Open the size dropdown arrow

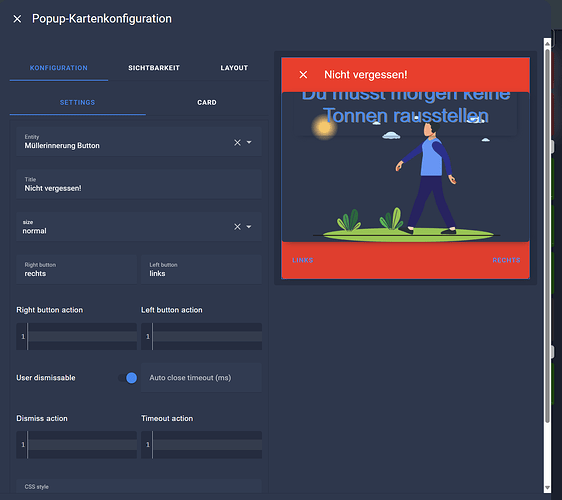pos(249,227)
